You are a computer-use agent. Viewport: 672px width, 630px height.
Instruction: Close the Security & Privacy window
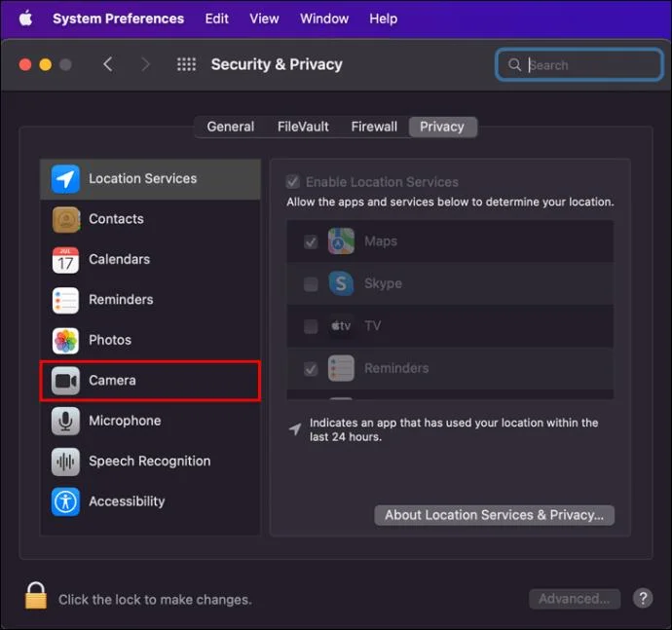(x=25, y=64)
